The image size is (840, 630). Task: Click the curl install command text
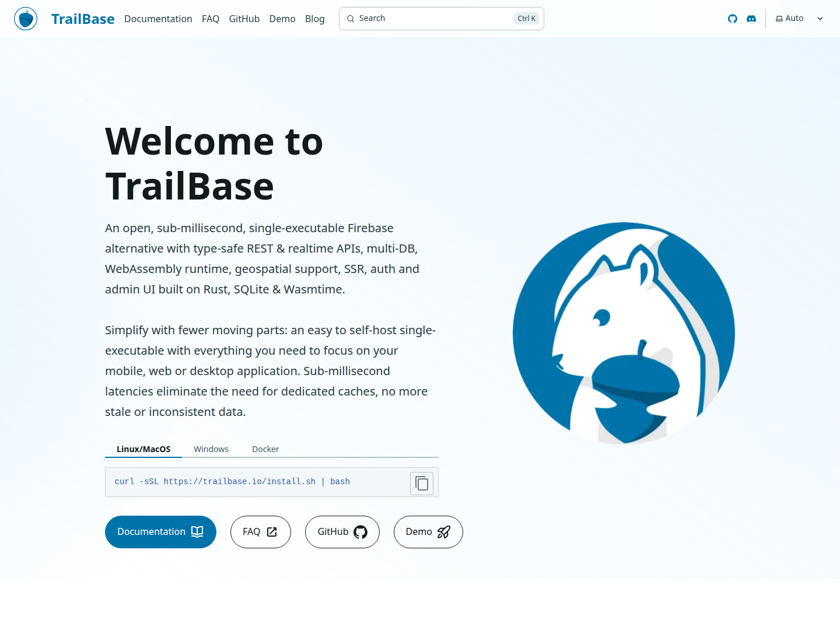[232, 482]
